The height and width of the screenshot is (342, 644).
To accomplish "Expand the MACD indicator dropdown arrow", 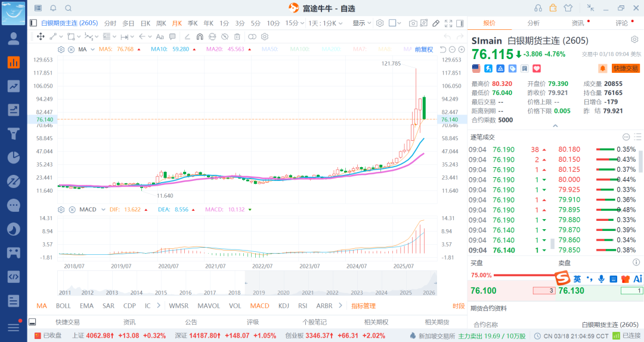I will 103,209.
